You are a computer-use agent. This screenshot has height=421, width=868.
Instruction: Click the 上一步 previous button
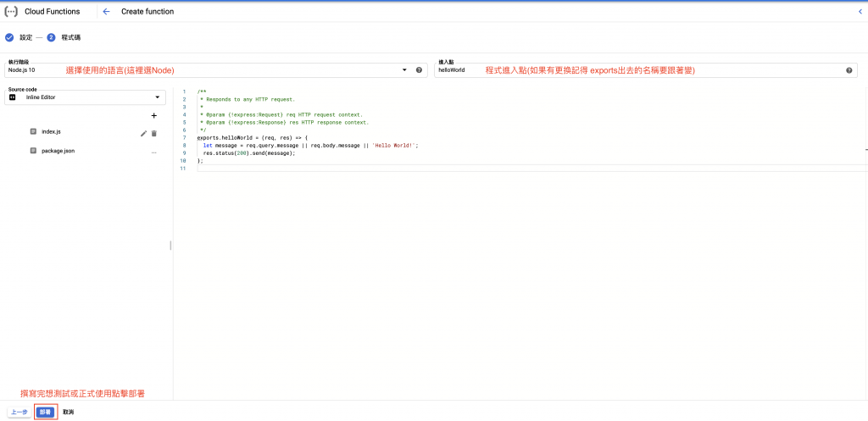click(19, 413)
